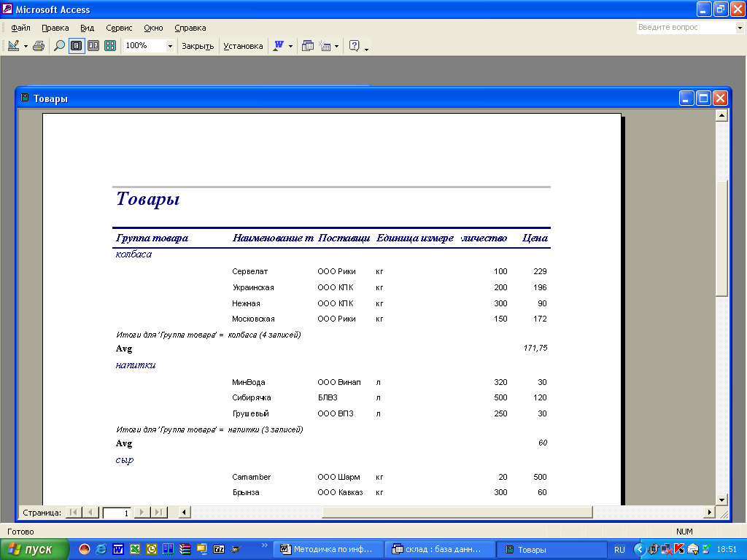Click the Введите вопрос help field

[x=686, y=28]
